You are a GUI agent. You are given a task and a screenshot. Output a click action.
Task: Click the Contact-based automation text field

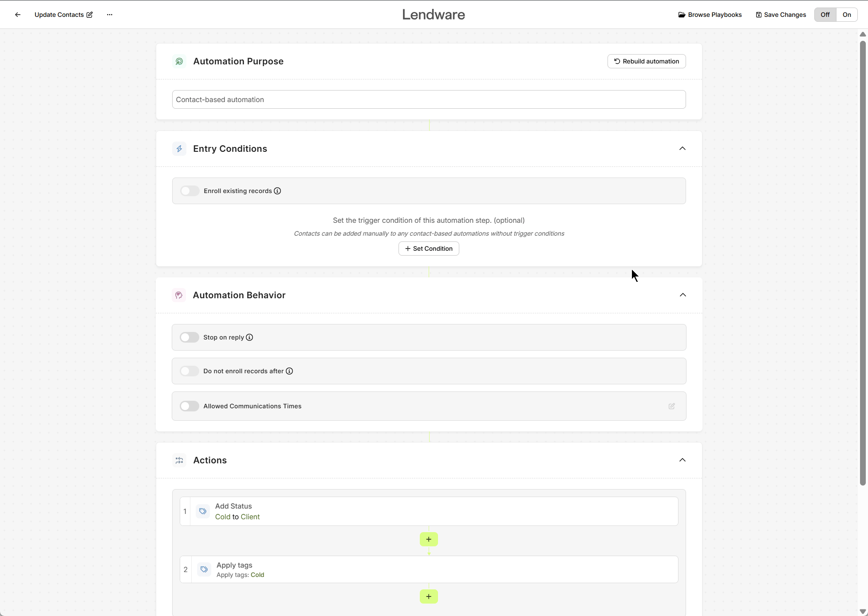click(428, 99)
